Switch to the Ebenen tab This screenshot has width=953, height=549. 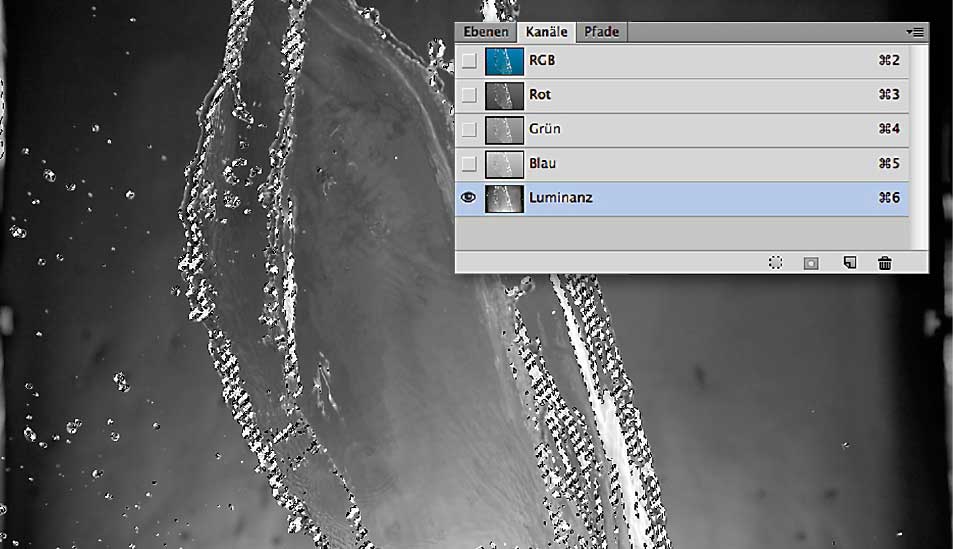coord(486,32)
